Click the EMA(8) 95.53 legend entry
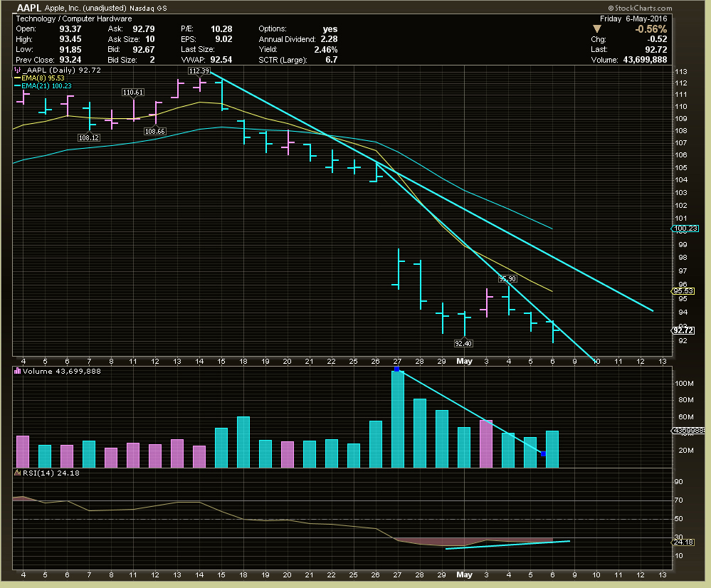The height and width of the screenshot is (588, 711). [x=43, y=79]
